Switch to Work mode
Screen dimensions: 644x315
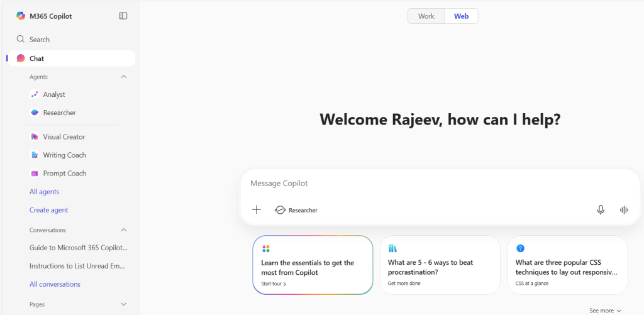click(426, 16)
